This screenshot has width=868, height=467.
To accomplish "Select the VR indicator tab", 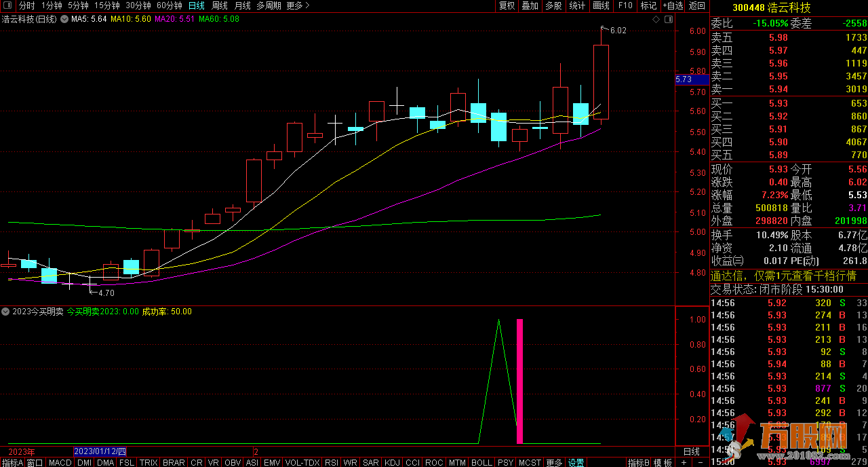I will coord(214,462).
